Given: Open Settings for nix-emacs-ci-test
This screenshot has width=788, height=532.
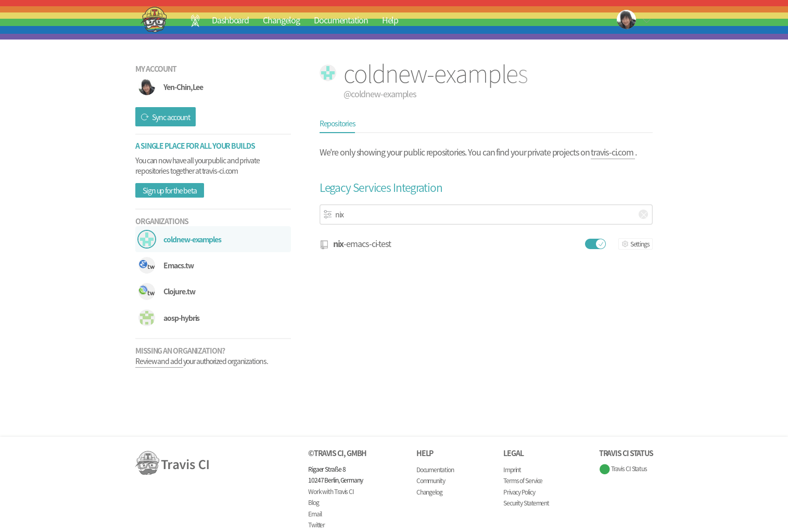Looking at the screenshot, I should [x=636, y=244].
